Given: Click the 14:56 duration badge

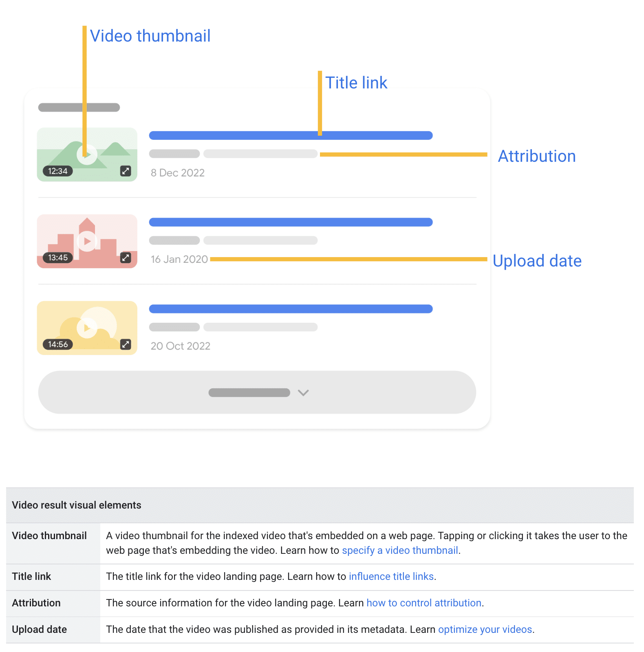Looking at the screenshot, I should 58,344.
